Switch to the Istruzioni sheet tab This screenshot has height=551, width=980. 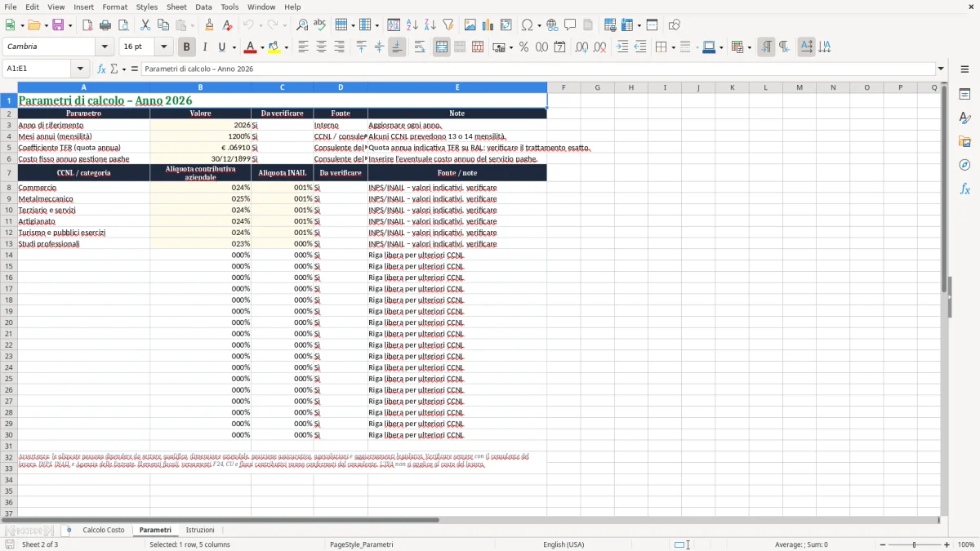click(x=200, y=530)
